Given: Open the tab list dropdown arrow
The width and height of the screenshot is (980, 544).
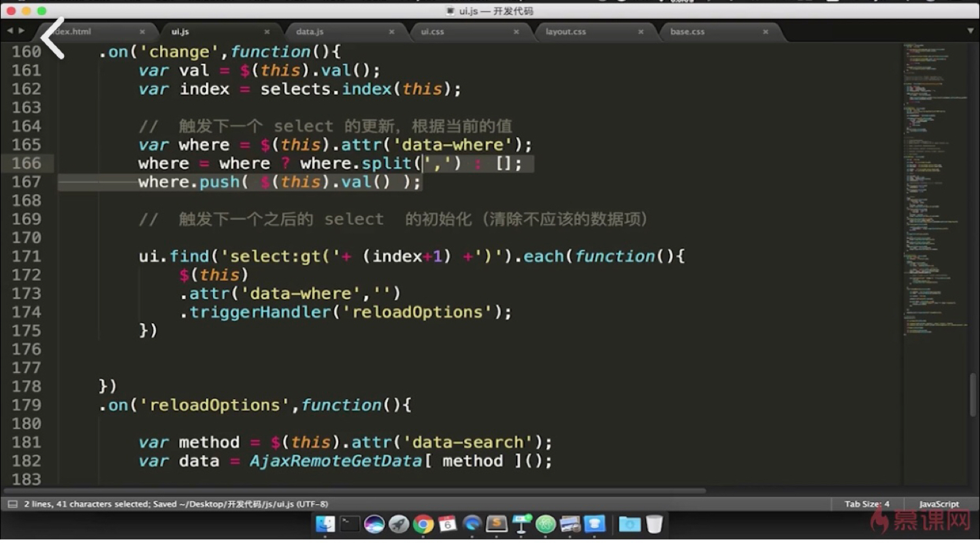Looking at the screenshot, I should pyautogui.click(x=970, y=31).
